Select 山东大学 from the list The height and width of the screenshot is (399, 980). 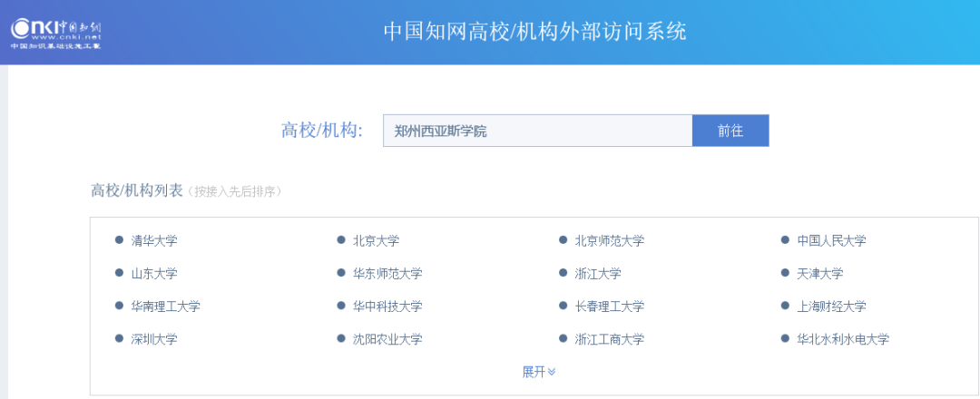pyautogui.click(x=154, y=274)
